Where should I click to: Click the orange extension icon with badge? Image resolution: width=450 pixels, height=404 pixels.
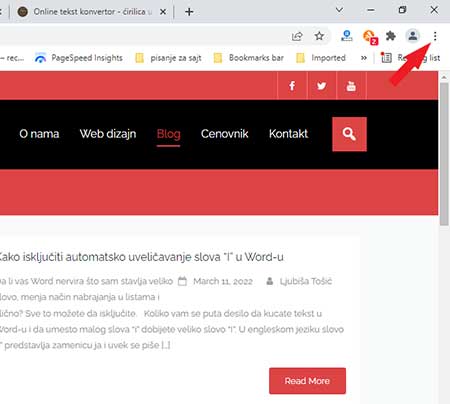click(370, 36)
